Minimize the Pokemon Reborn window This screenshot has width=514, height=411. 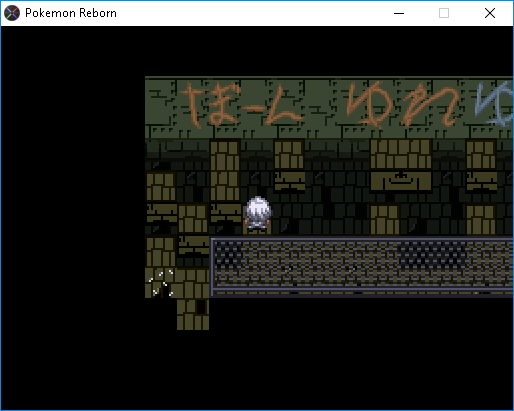click(x=399, y=13)
